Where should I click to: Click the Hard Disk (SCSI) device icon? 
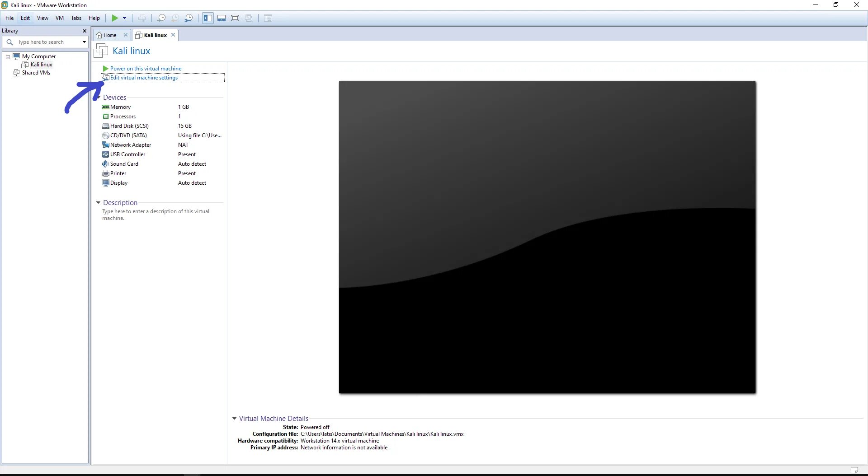[106, 126]
